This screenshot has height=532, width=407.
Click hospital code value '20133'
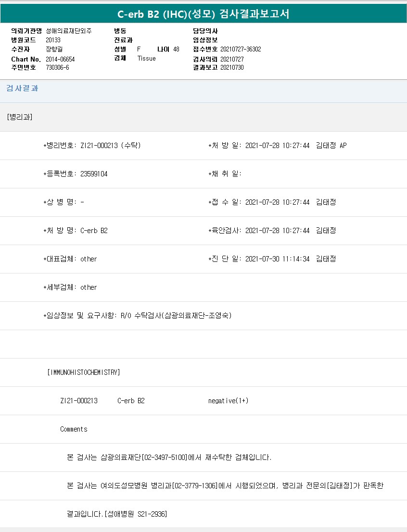pyautogui.click(x=53, y=40)
